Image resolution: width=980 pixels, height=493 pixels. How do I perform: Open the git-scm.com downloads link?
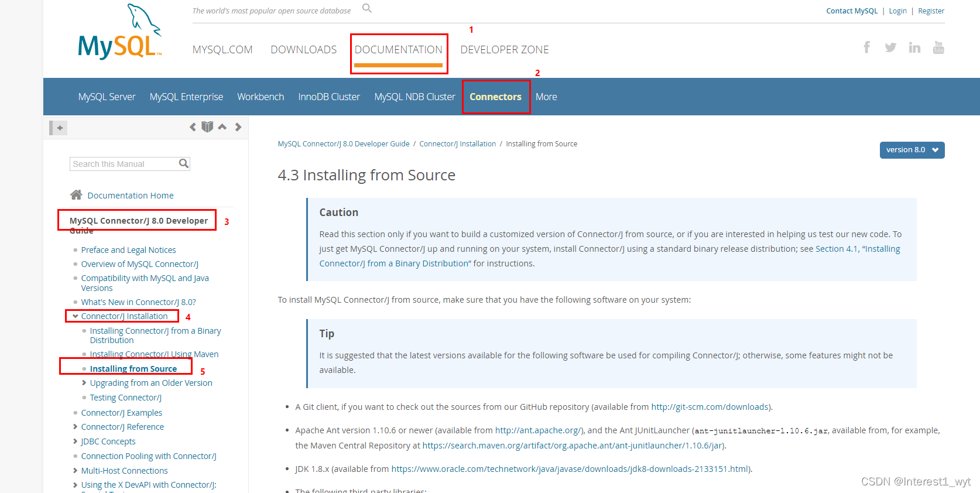point(711,407)
